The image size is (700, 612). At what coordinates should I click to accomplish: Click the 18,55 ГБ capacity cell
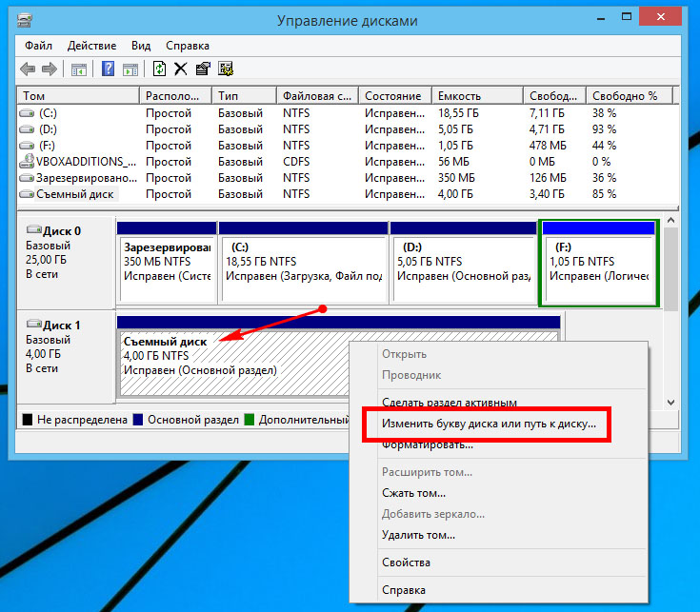(458, 113)
